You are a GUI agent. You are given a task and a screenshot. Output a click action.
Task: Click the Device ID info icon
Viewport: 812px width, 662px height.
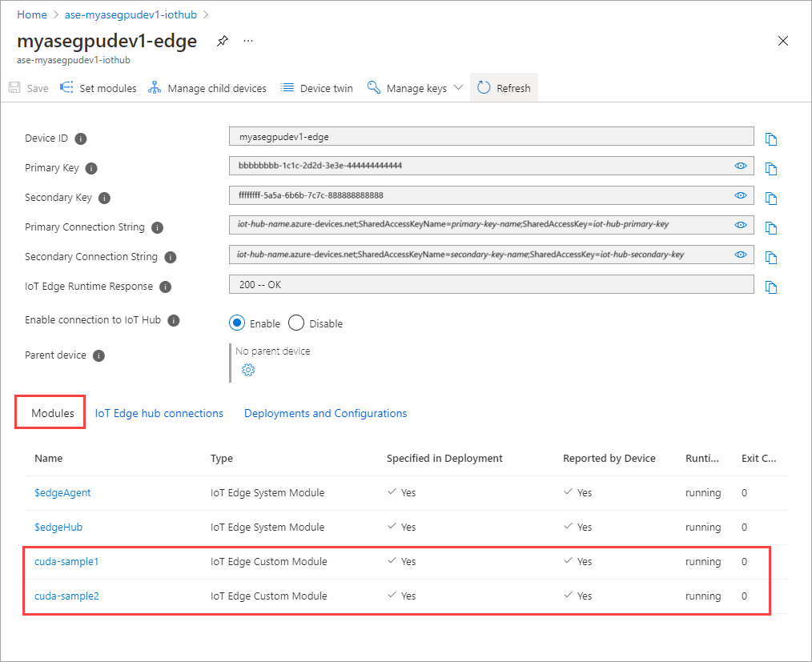coord(81,138)
